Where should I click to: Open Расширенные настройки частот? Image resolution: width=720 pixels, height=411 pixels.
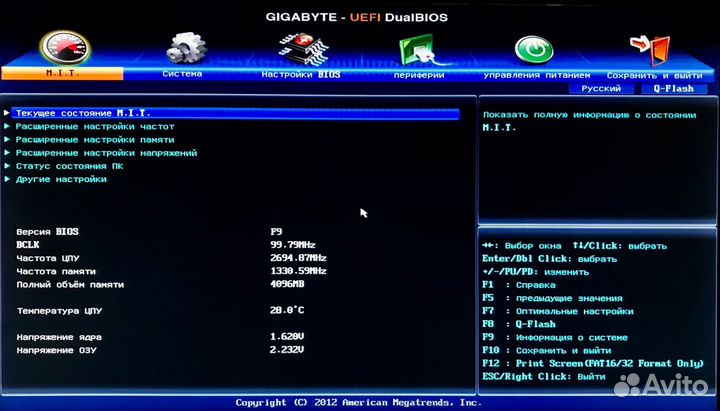tap(95, 126)
